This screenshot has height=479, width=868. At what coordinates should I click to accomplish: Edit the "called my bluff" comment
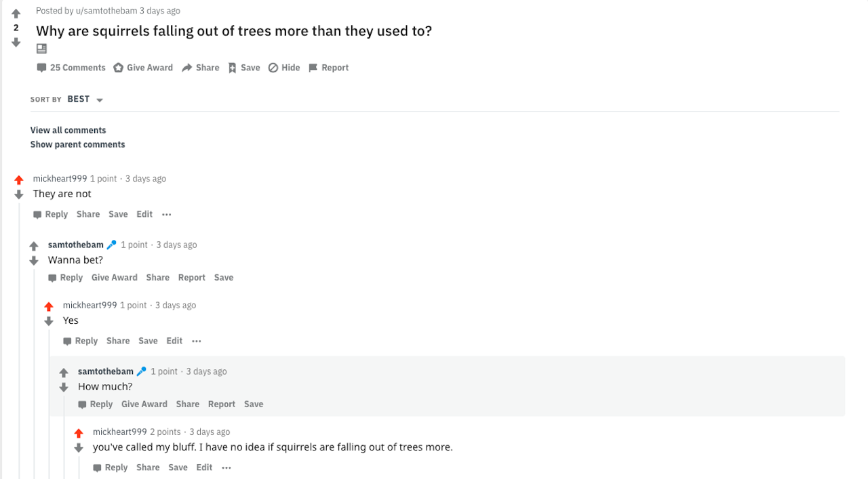pos(204,467)
